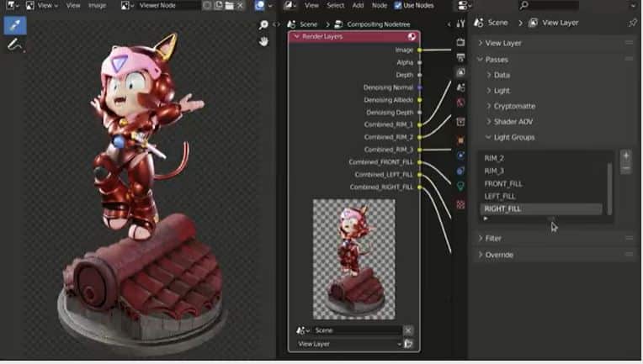This screenshot has height=364, width=643.
Task: Collapse the Render Layers node
Action: [x=296, y=37]
